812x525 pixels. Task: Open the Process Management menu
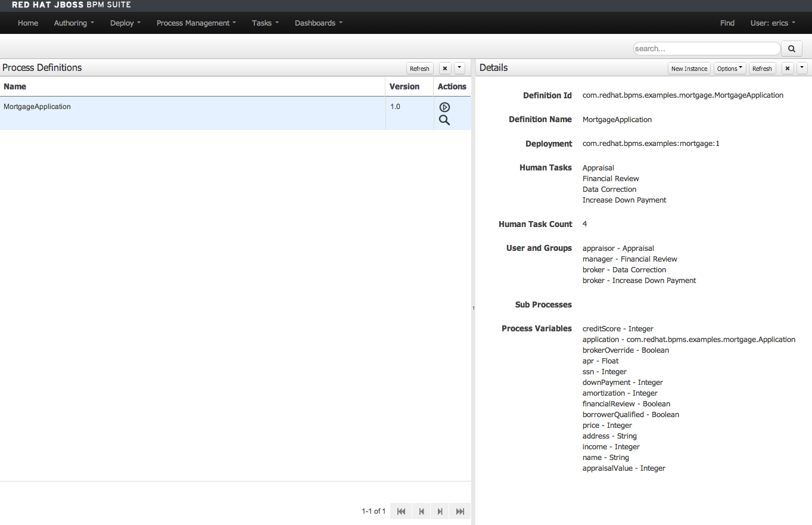tap(196, 23)
